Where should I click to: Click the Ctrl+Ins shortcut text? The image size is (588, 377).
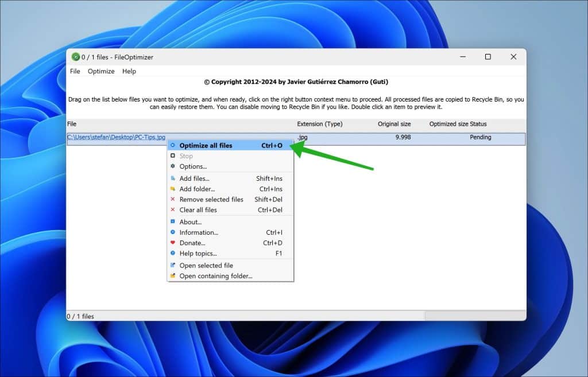coord(271,189)
